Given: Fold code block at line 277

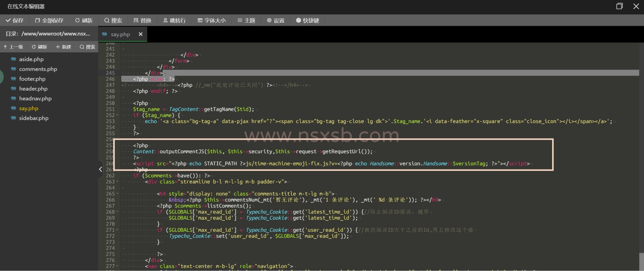Looking at the screenshot, I should coord(117,266).
